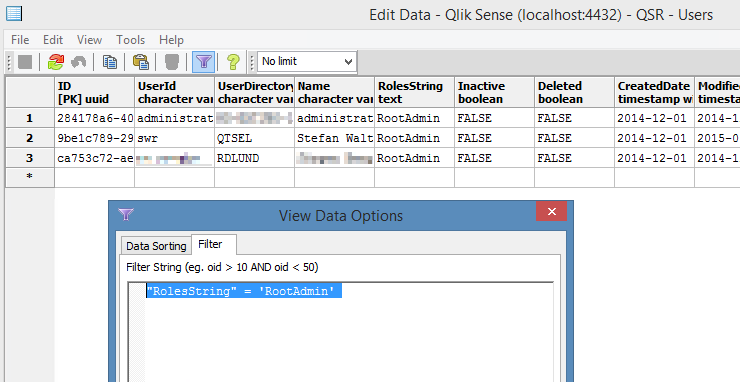Select the UserId column header
Image resolution: width=740 pixels, height=382 pixels.
click(x=175, y=92)
